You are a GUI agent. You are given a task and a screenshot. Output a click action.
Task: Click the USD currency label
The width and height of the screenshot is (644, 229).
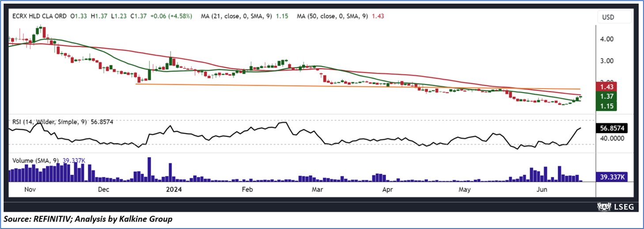608,17
